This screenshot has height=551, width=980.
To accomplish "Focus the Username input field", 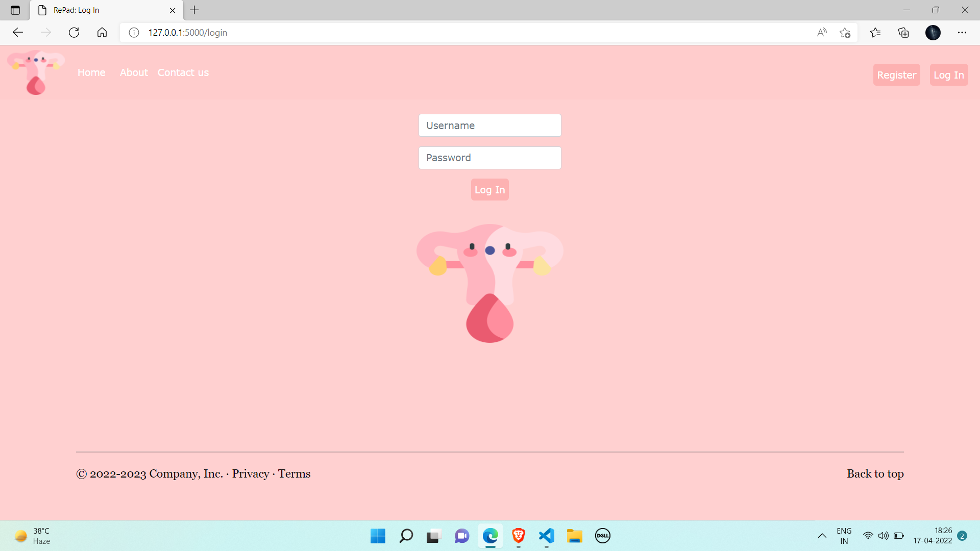I will (489, 126).
